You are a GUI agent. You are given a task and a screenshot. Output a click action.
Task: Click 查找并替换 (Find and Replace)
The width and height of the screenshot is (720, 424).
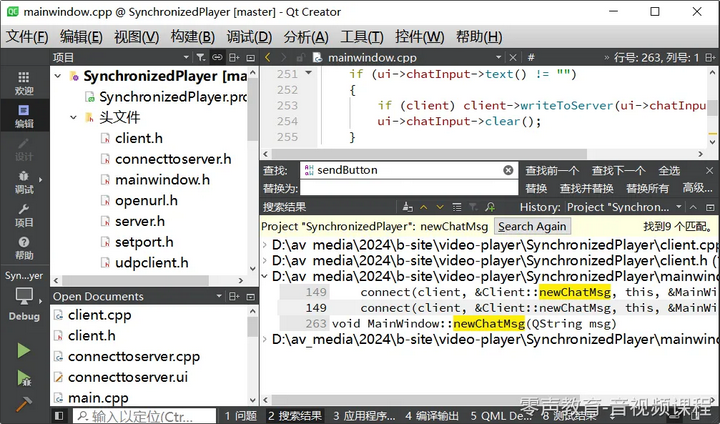(x=586, y=188)
